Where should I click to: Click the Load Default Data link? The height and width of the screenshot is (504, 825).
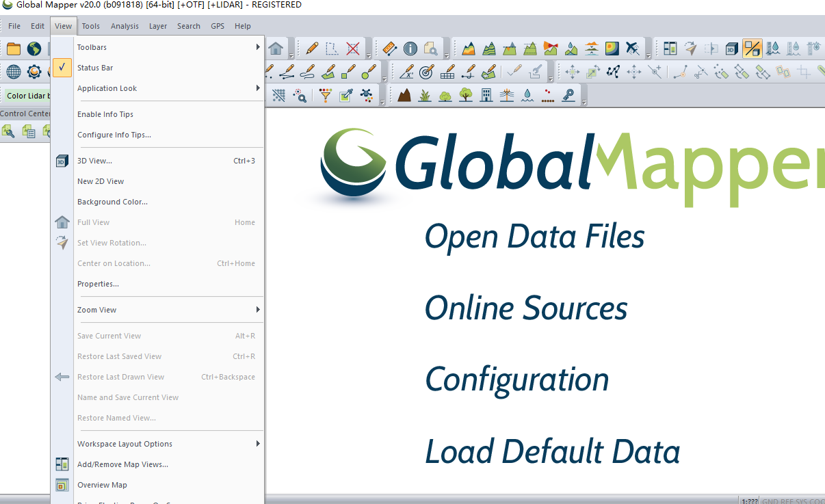tap(552, 451)
